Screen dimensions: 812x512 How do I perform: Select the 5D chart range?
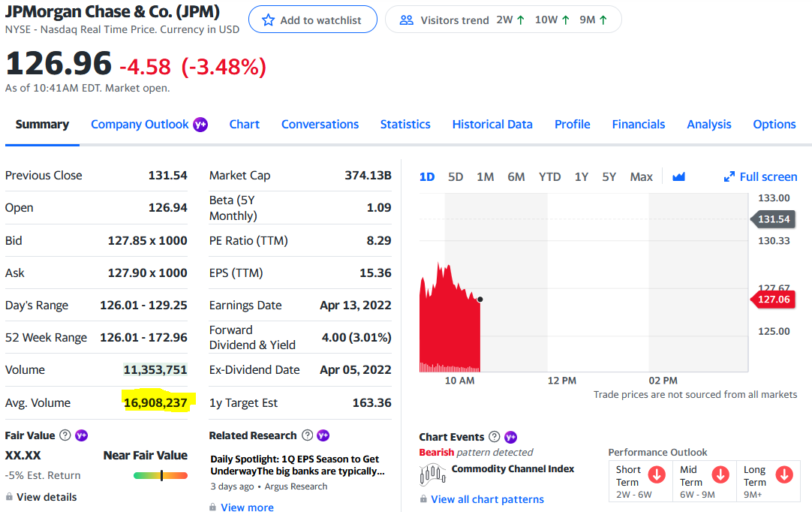click(x=456, y=176)
